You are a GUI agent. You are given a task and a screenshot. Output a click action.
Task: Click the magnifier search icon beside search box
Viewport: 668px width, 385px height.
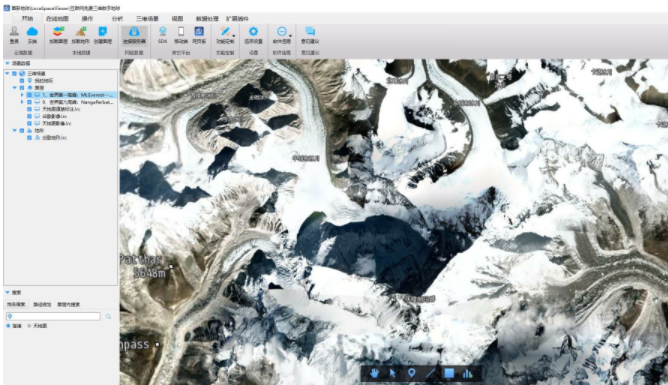108,316
